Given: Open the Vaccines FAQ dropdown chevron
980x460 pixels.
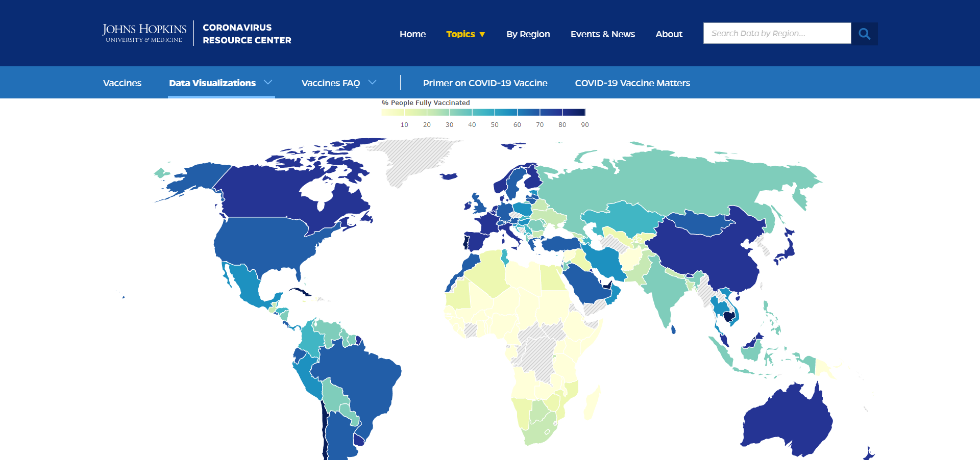Looking at the screenshot, I should tap(373, 83).
